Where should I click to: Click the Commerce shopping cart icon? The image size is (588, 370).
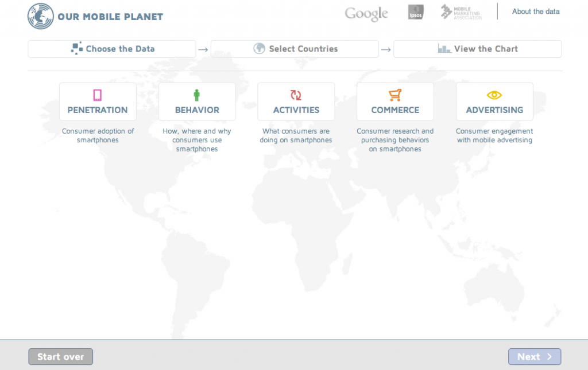pos(395,94)
